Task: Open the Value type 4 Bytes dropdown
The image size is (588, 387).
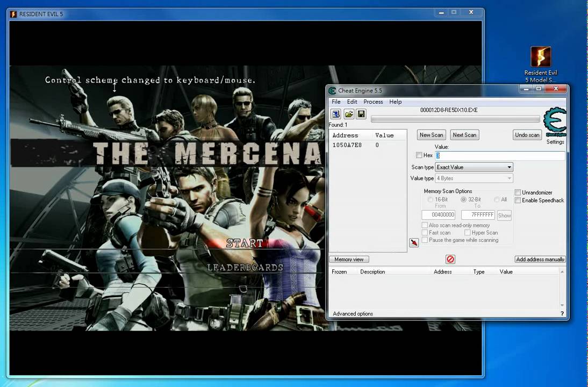Action: (x=474, y=178)
